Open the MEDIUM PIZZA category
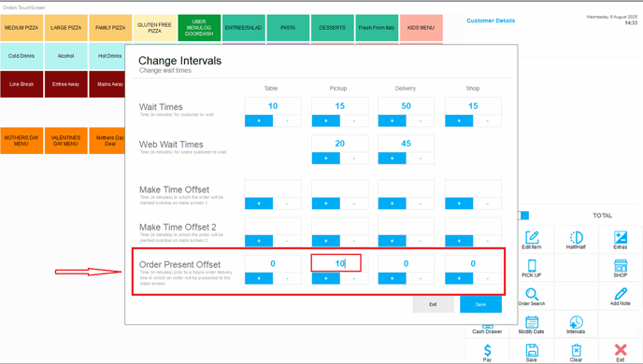Screen dimensions: 643x364 [21, 28]
